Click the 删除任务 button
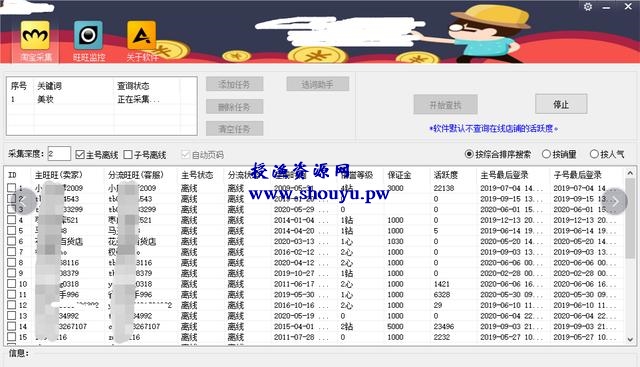Viewport: 640px width, 367px height. coord(234,107)
